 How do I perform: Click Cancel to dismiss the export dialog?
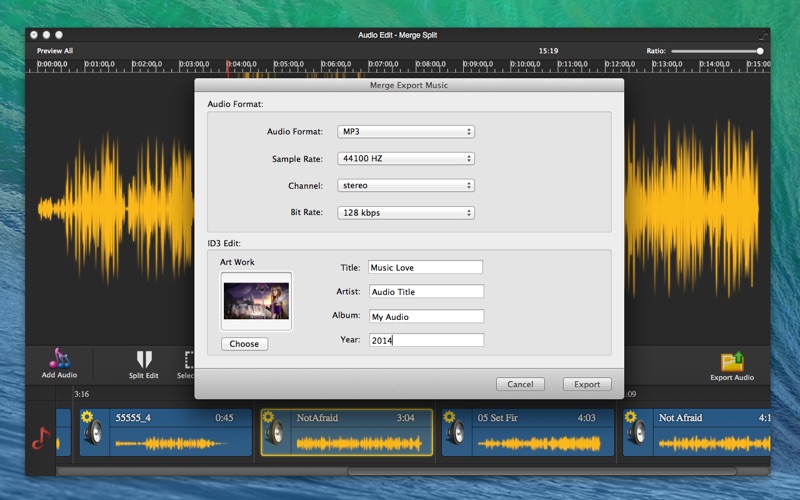pyautogui.click(x=520, y=384)
